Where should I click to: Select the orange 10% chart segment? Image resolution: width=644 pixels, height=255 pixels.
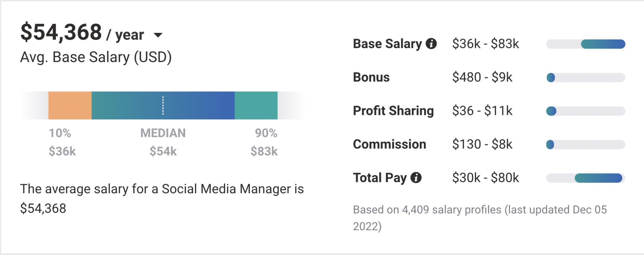[70, 105]
